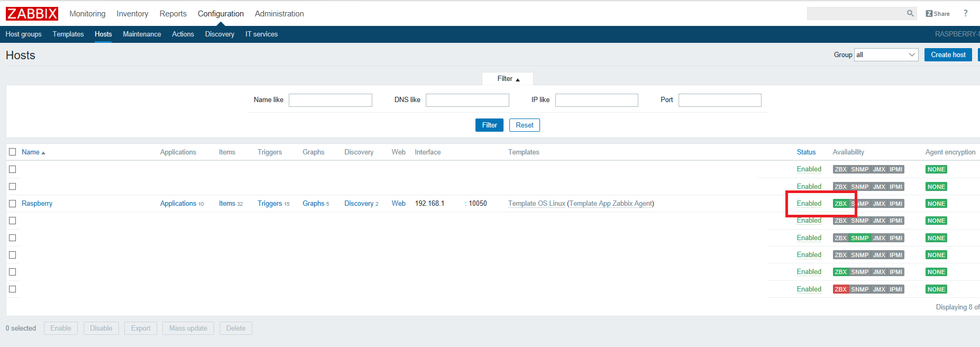
Task: Focus the DNS like filter field
Action: (x=468, y=101)
